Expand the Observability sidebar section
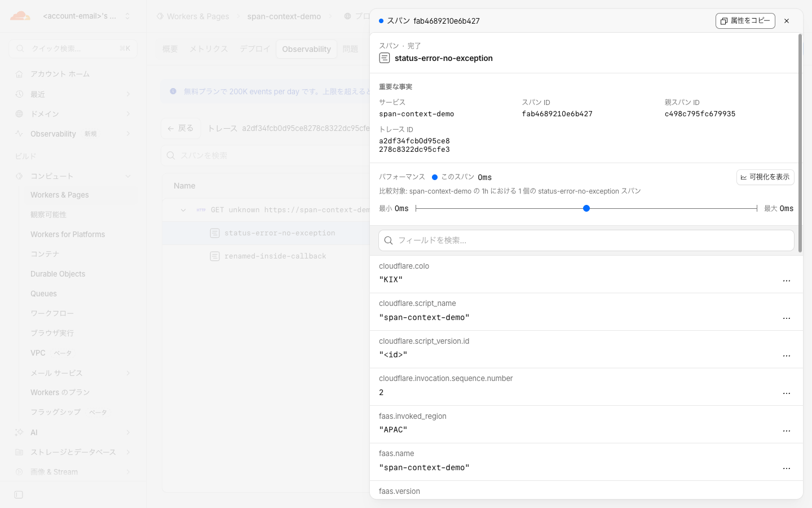Viewport: 812px width, 508px height. click(x=73, y=134)
